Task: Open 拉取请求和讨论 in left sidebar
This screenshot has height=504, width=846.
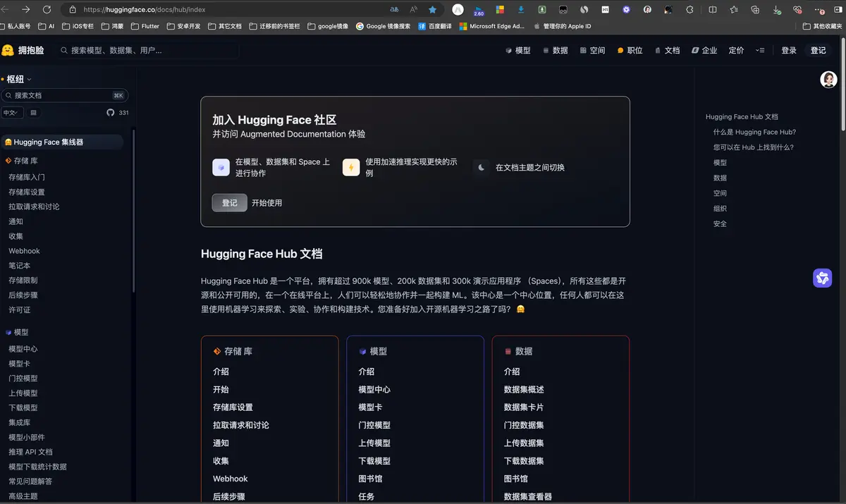Action: pyautogui.click(x=34, y=207)
